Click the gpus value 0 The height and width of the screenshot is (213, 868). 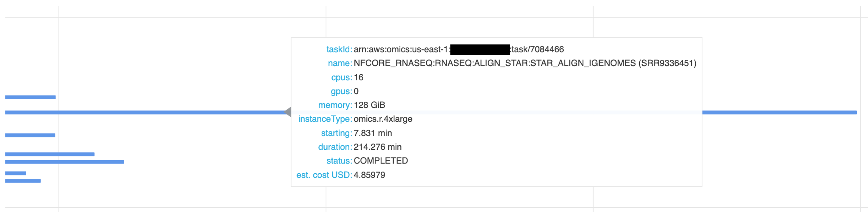click(x=356, y=91)
